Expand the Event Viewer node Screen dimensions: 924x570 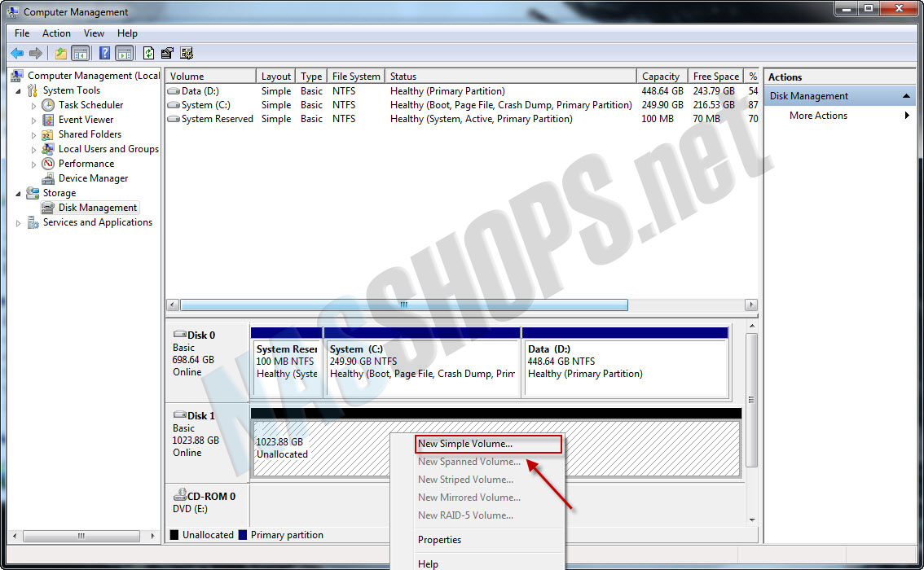33,121
